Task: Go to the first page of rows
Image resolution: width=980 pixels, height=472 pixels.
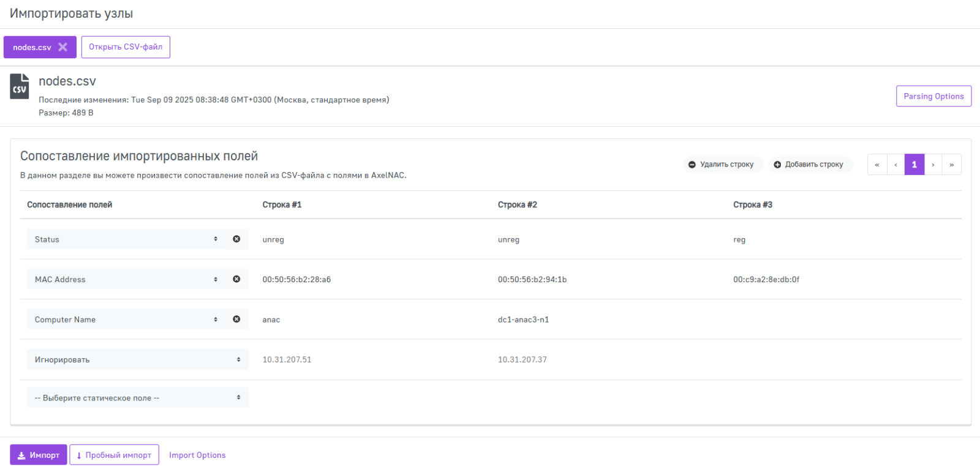Action: click(877, 165)
